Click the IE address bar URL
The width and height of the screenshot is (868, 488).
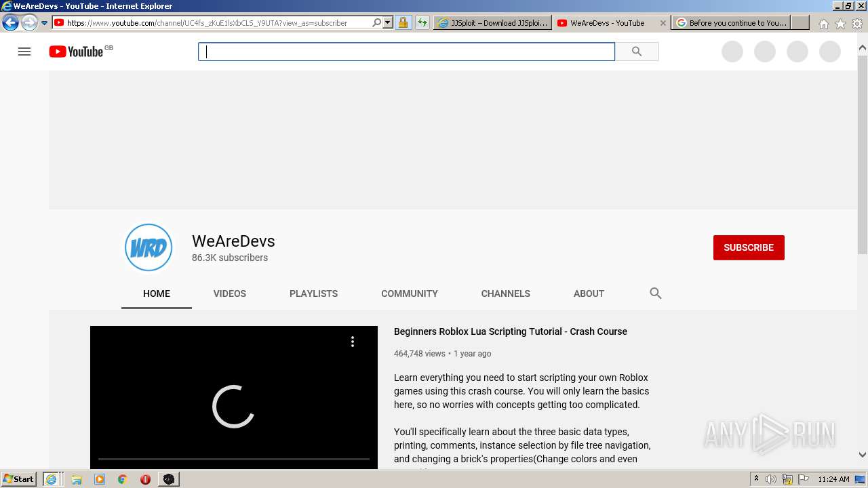click(x=208, y=23)
